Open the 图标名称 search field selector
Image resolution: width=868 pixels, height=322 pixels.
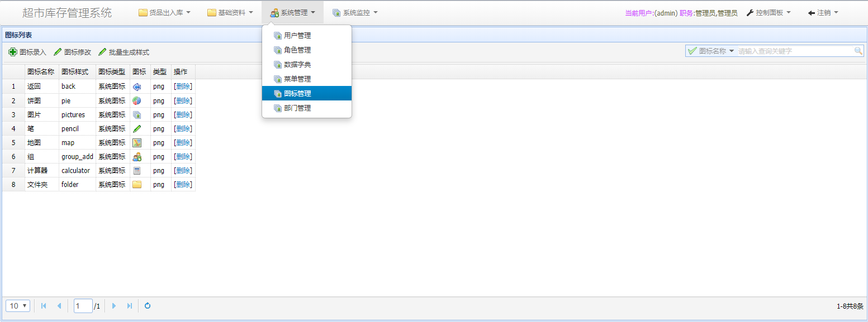(712, 51)
